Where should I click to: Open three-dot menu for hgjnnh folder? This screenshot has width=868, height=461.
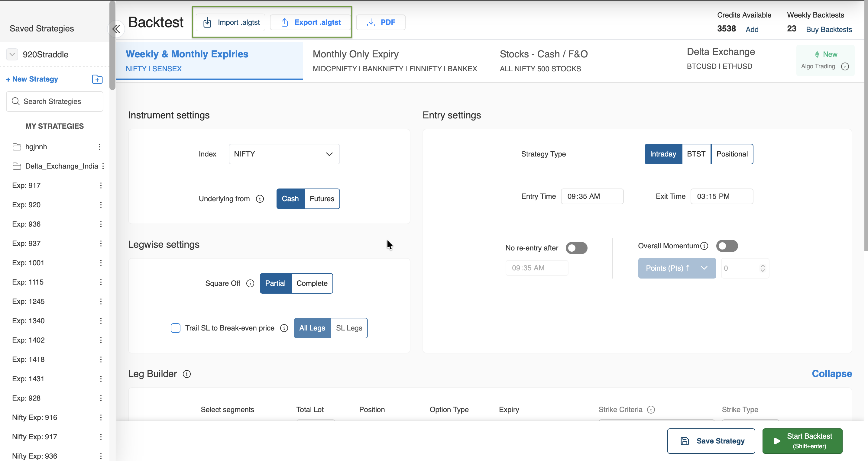pyautogui.click(x=99, y=147)
